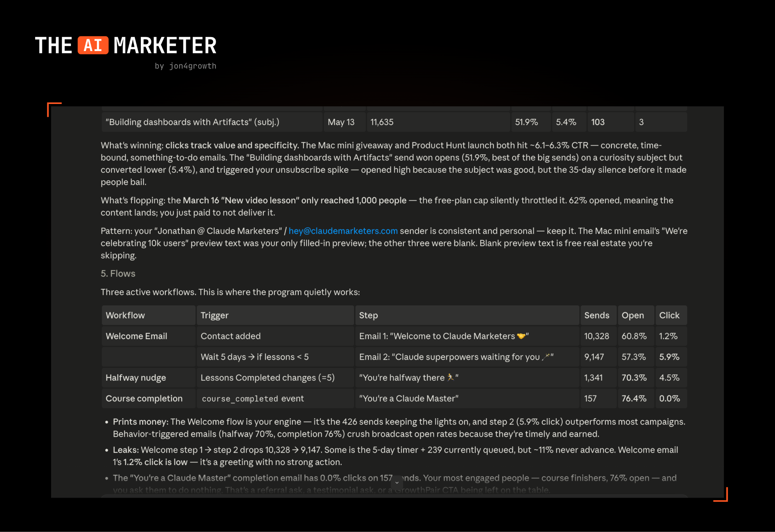The width and height of the screenshot is (775, 532).
Task: Click the 9,147 Sends table cell
Action: coord(598,357)
